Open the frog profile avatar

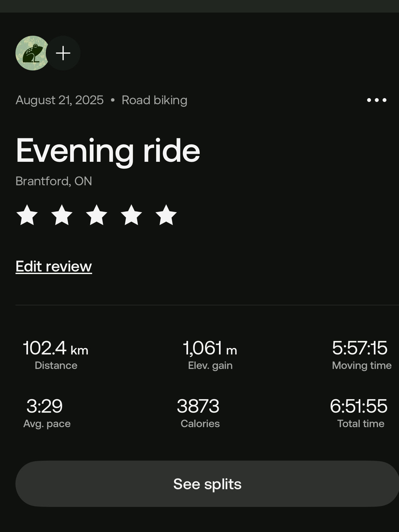(x=32, y=53)
